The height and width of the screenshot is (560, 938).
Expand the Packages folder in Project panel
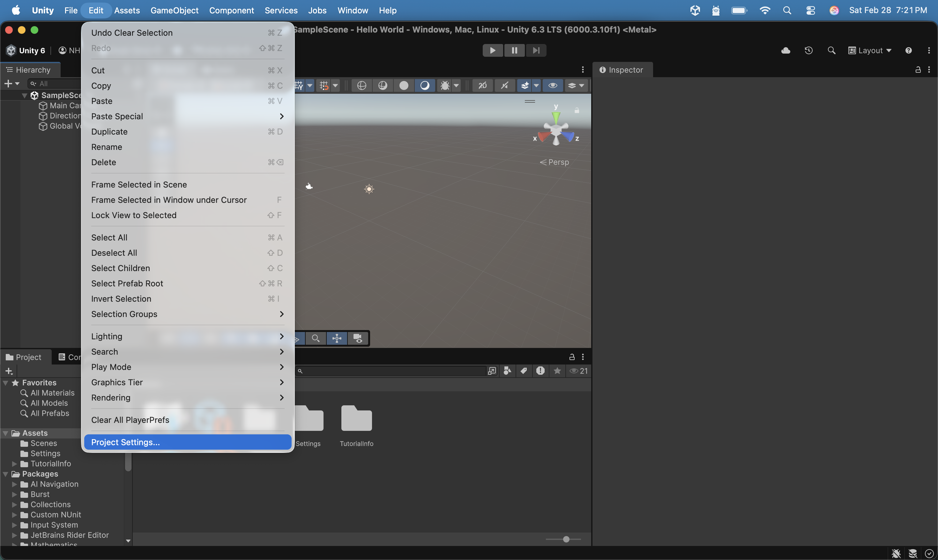point(5,474)
